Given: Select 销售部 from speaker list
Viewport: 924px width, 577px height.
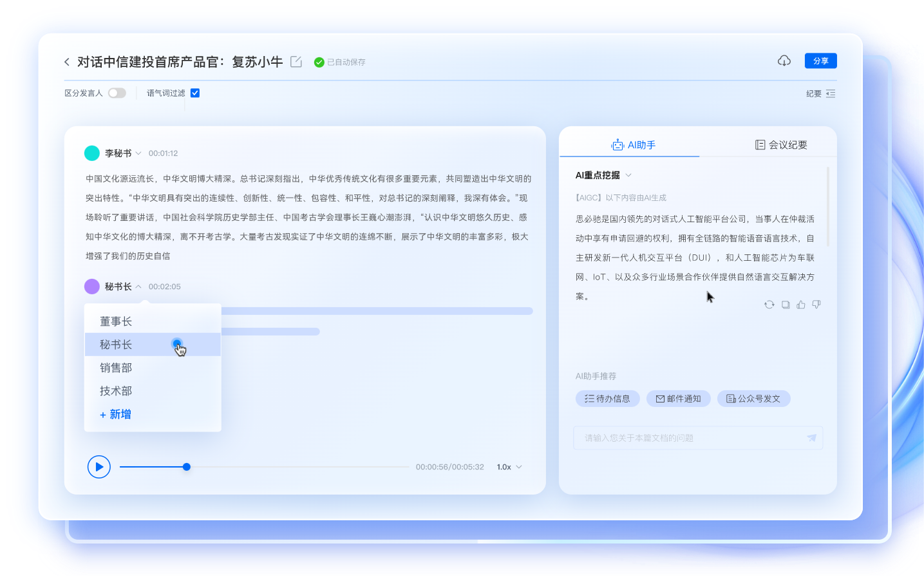Looking at the screenshot, I should tap(153, 368).
